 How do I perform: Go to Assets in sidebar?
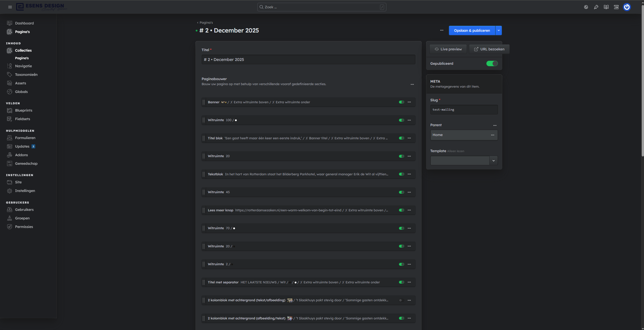(20, 83)
